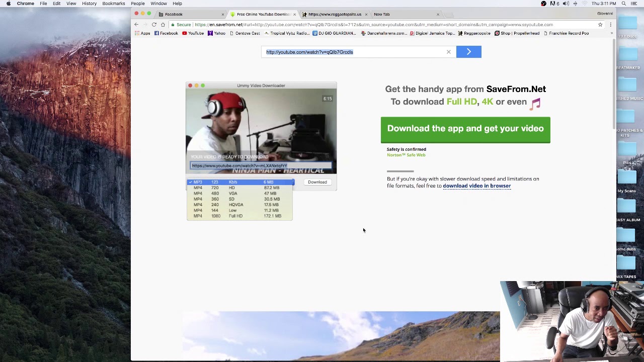
Task: Reload the current page
Action: (x=154, y=25)
